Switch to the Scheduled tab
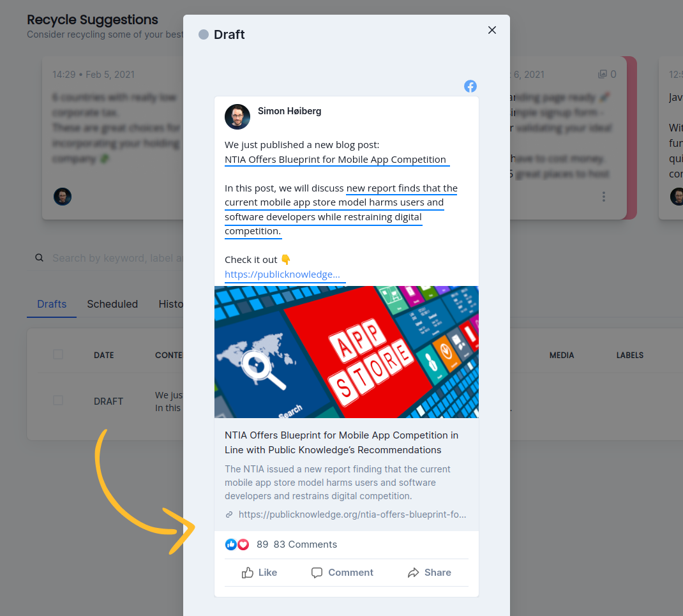This screenshot has width=683, height=616. 112,304
